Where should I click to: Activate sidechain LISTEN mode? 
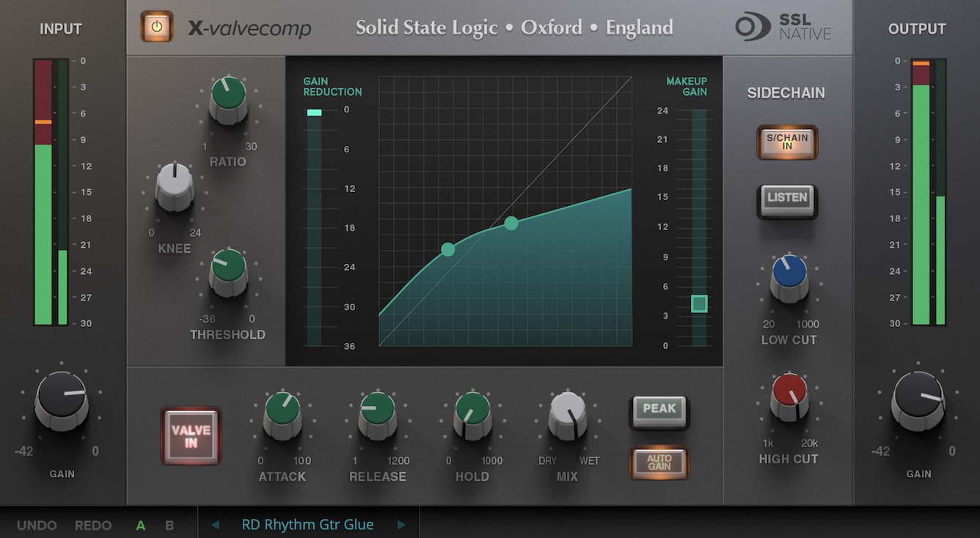point(787,198)
